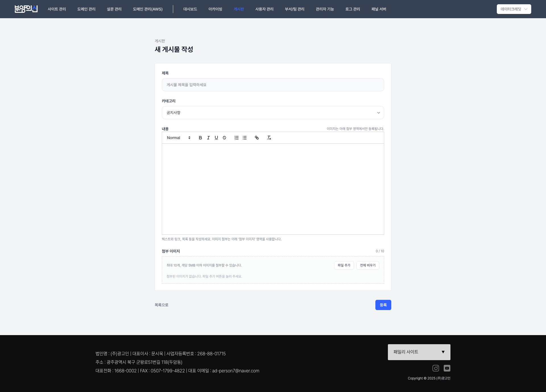Image resolution: width=546 pixels, height=392 pixels.
Task: Clear text formatting with Tx icon
Action: click(x=269, y=138)
